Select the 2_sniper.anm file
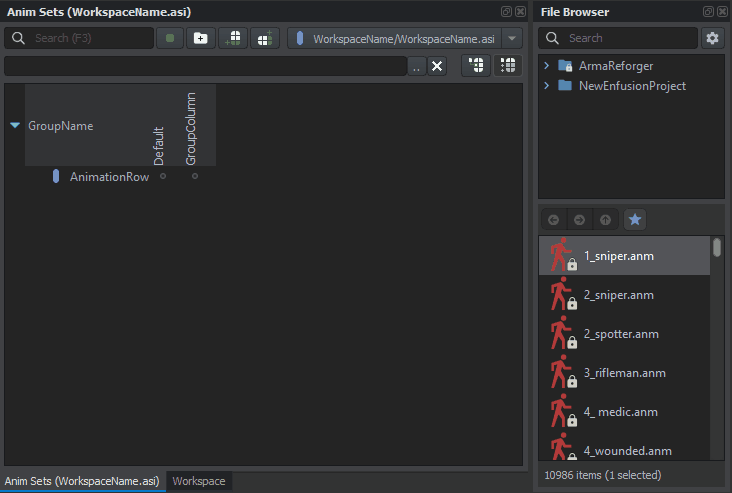Image resolution: width=732 pixels, height=493 pixels. click(625, 295)
